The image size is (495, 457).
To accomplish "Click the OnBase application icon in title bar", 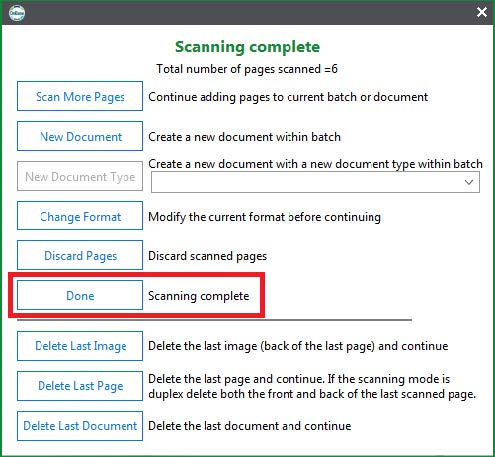I will [x=17, y=13].
